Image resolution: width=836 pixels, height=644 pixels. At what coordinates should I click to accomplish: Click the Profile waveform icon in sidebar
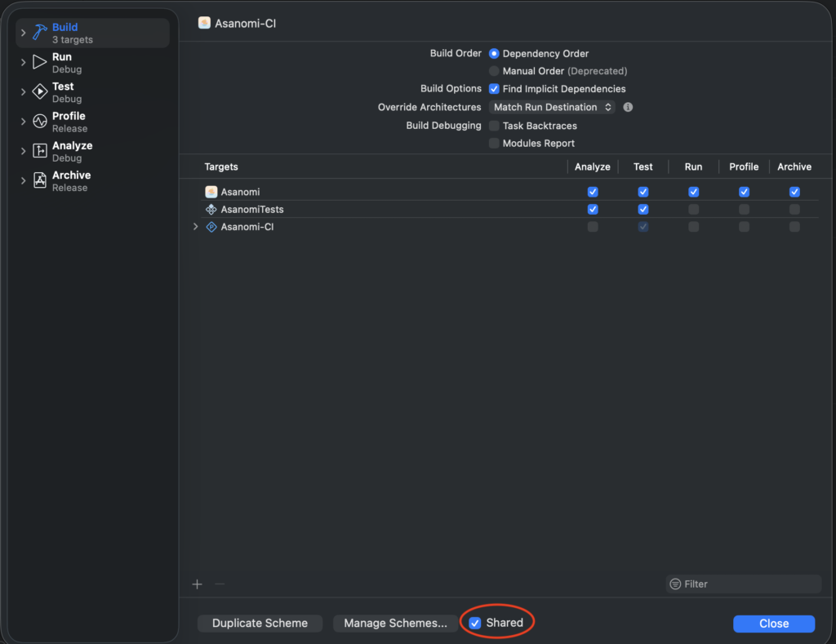(x=40, y=122)
